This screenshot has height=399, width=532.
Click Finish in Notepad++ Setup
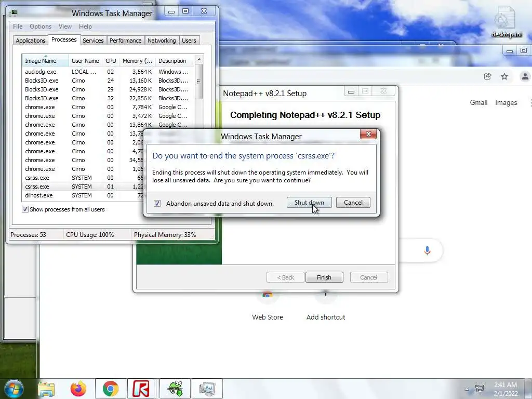[x=324, y=277]
